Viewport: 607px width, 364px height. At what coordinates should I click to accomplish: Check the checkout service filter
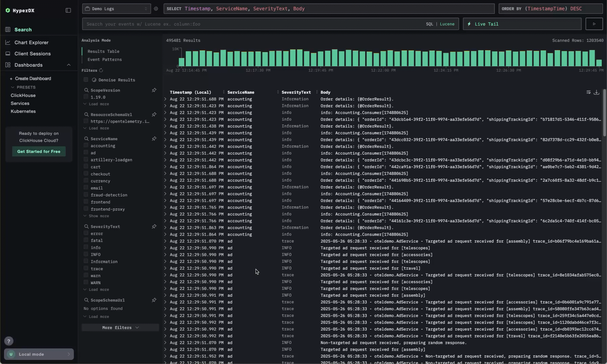click(x=86, y=174)
